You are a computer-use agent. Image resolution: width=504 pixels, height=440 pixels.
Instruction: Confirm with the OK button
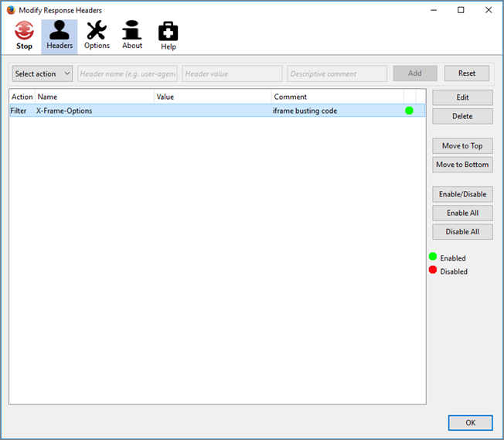coord(471,423)
